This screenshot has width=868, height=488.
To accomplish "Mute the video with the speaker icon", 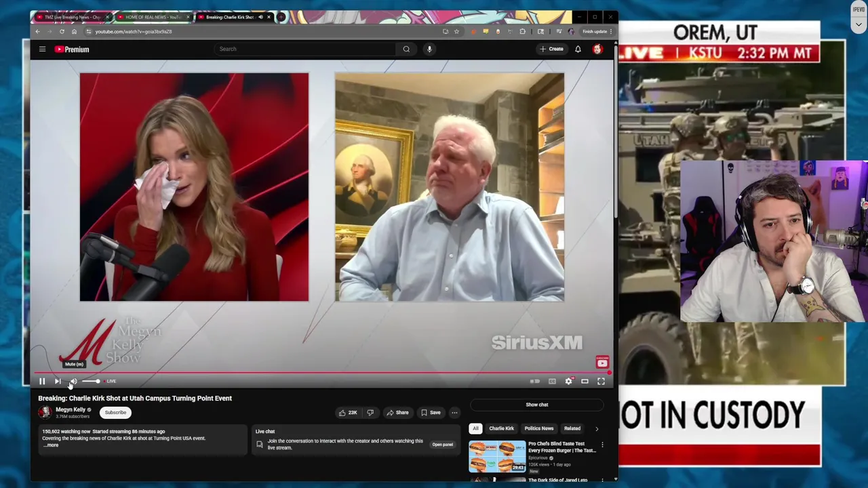I will [x=73, y=382].
